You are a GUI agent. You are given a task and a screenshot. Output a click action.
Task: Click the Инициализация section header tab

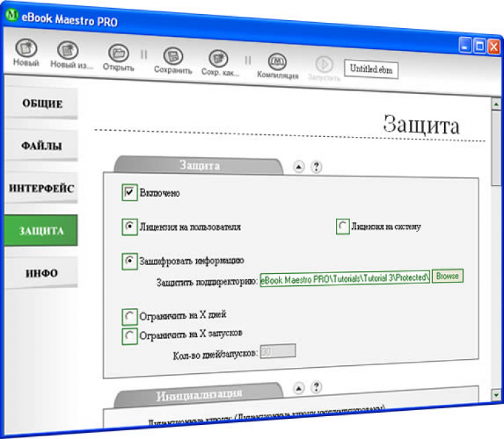pos(200,395)
